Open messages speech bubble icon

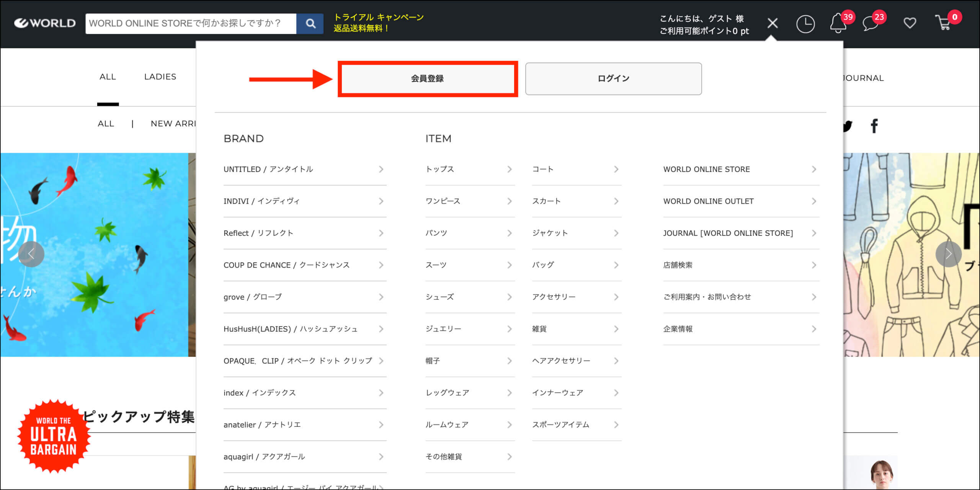(x=870, y=24)
